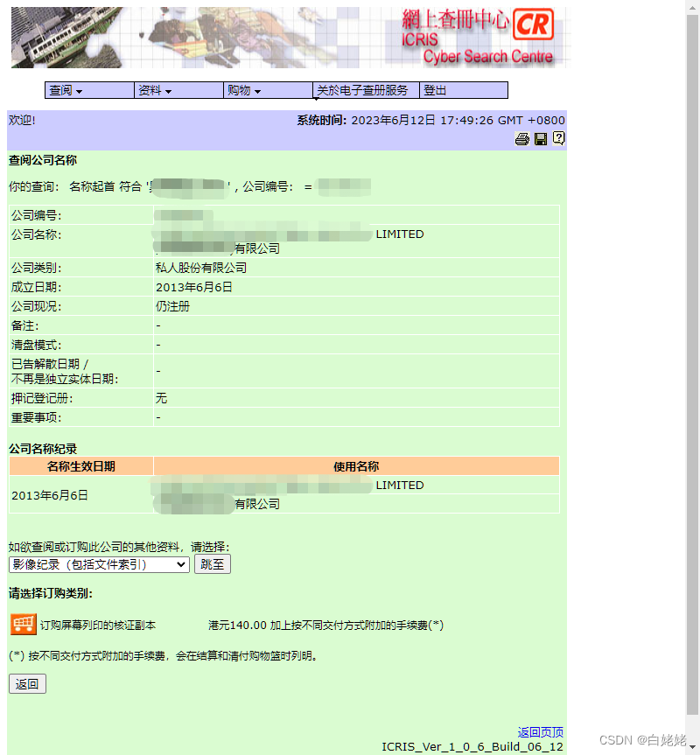The image size is (700, 755).
Task: Click the 名称生效日期 column header
Action: [80, 466]
